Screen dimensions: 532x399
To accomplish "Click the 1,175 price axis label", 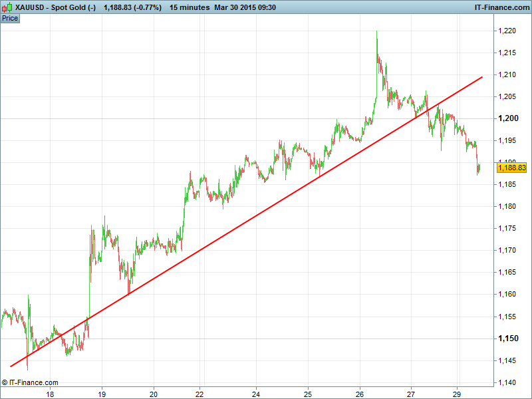I will pos(507,229).
